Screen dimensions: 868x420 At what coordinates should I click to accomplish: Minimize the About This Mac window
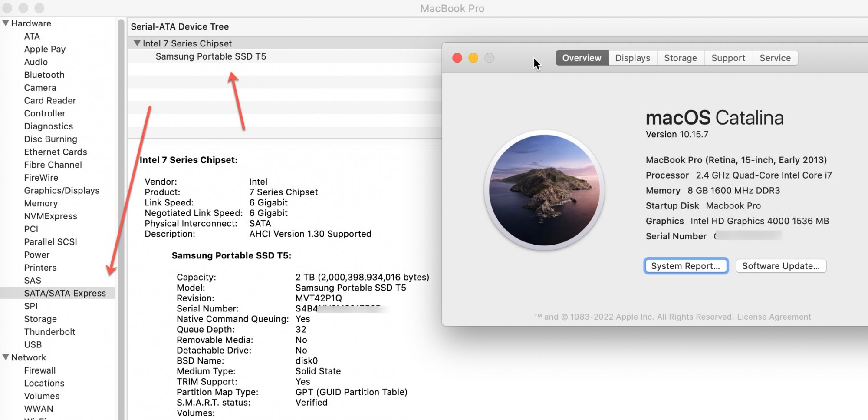pos(473,58)
